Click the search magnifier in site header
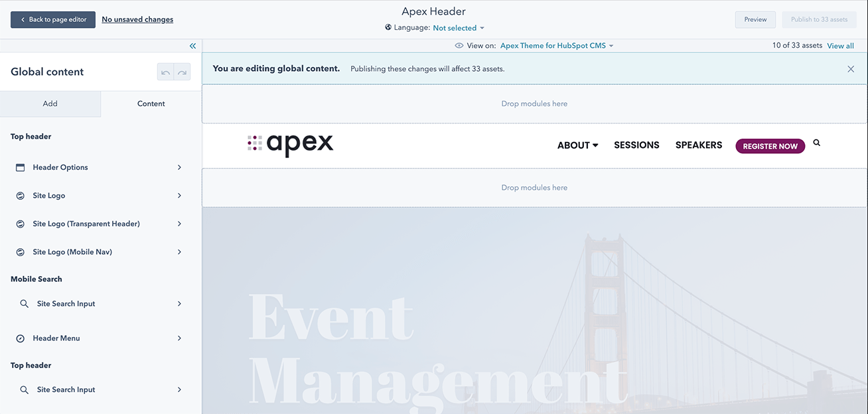Image resolution: width=868 pixels, height=414 pixels. click(816, 143)
